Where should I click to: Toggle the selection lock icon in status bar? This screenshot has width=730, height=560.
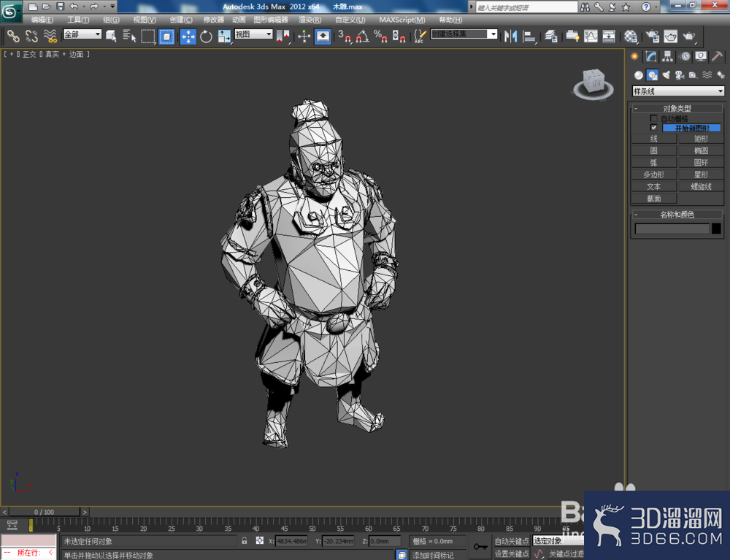(245, 541)
